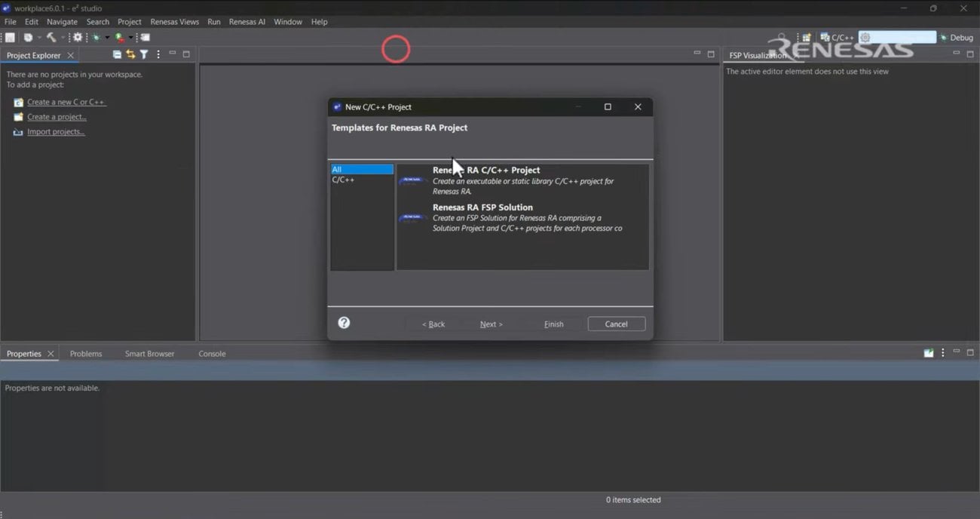Click 'Import projects...' link
This screenshot has width=980, height=519.
click(x=56, y=132)
